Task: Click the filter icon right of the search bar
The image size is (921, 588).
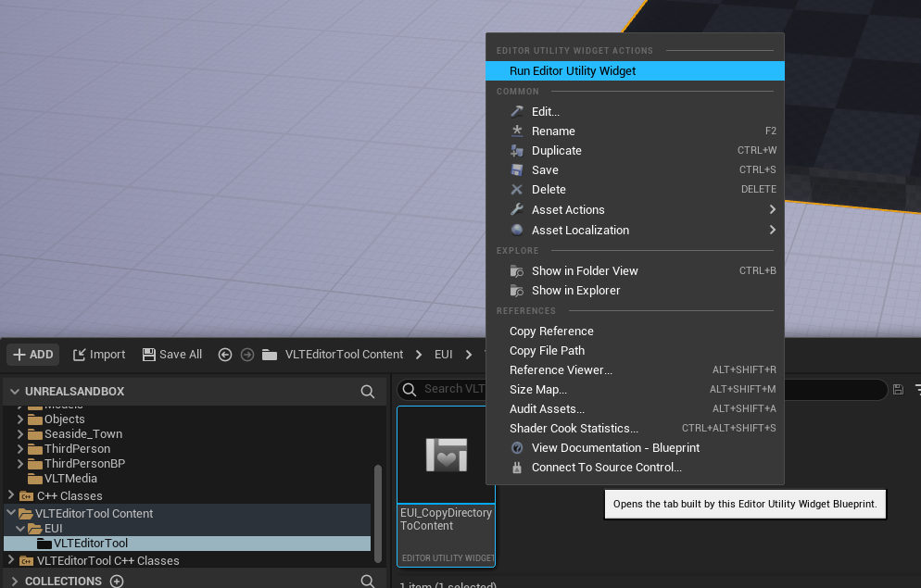Action: pos(917,389)
